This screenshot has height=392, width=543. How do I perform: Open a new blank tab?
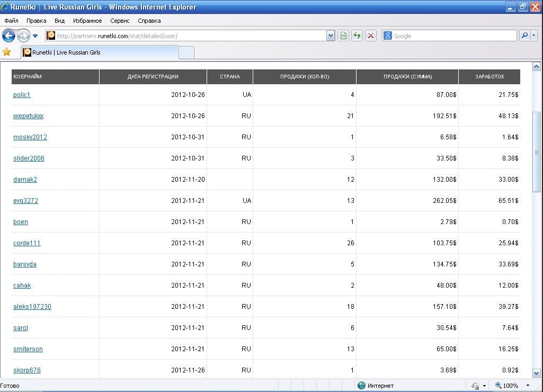tap(186, 52)
